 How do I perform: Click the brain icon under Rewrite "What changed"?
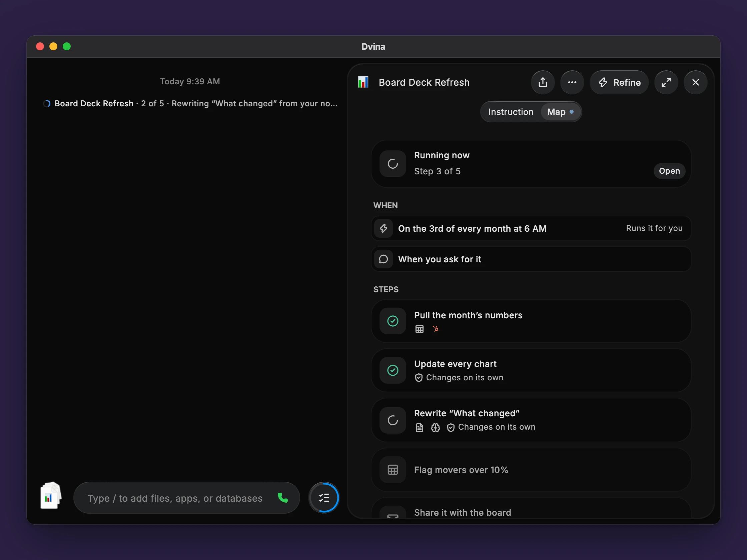tap(435, 428)
